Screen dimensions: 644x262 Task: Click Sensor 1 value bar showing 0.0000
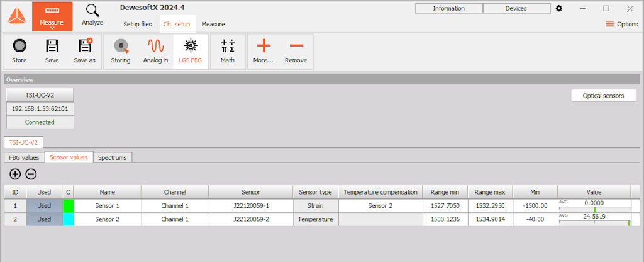[594, 206]
